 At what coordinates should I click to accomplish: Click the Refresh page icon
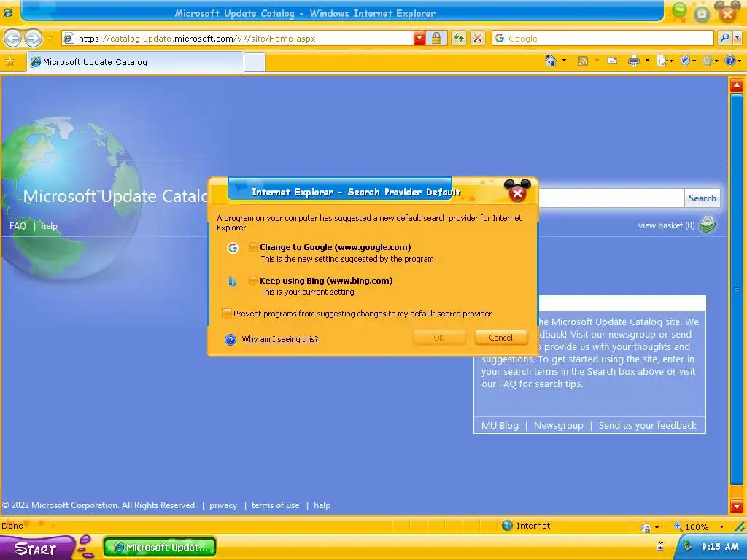[x=458, y=38]
